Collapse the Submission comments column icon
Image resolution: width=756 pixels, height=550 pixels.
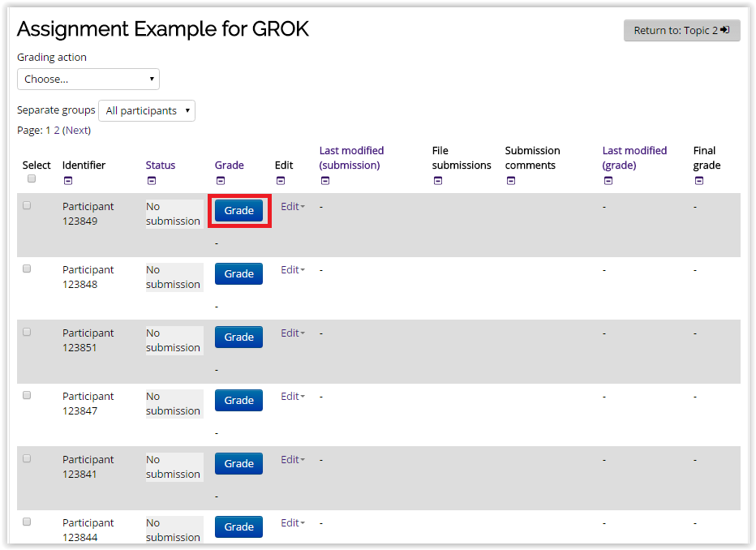[511, 181]
